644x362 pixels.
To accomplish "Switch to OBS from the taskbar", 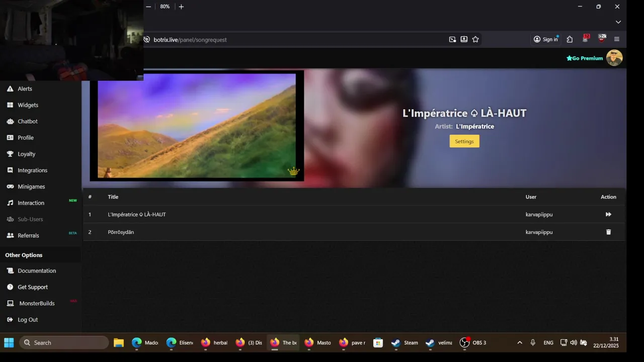I will pos(474,343).
